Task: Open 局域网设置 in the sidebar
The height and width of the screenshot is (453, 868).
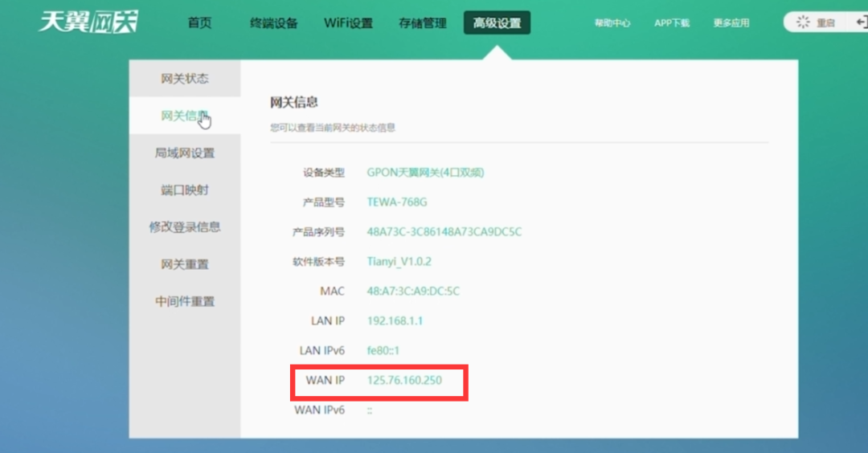Action: tap(185, 153)
